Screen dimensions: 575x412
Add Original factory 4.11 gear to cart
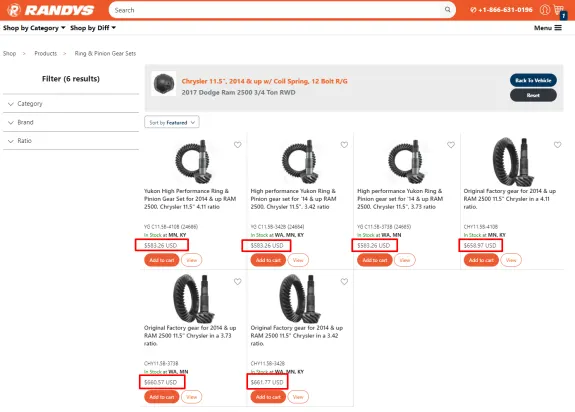481,260
